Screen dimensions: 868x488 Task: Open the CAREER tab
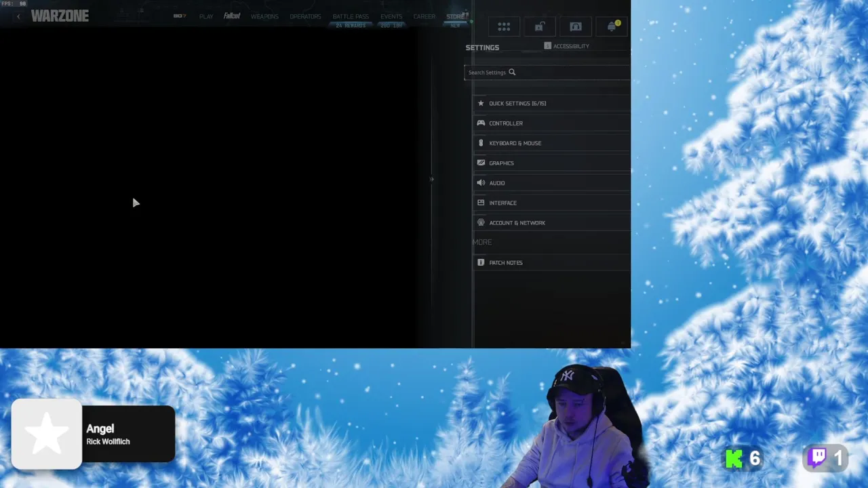coord(425,16)
